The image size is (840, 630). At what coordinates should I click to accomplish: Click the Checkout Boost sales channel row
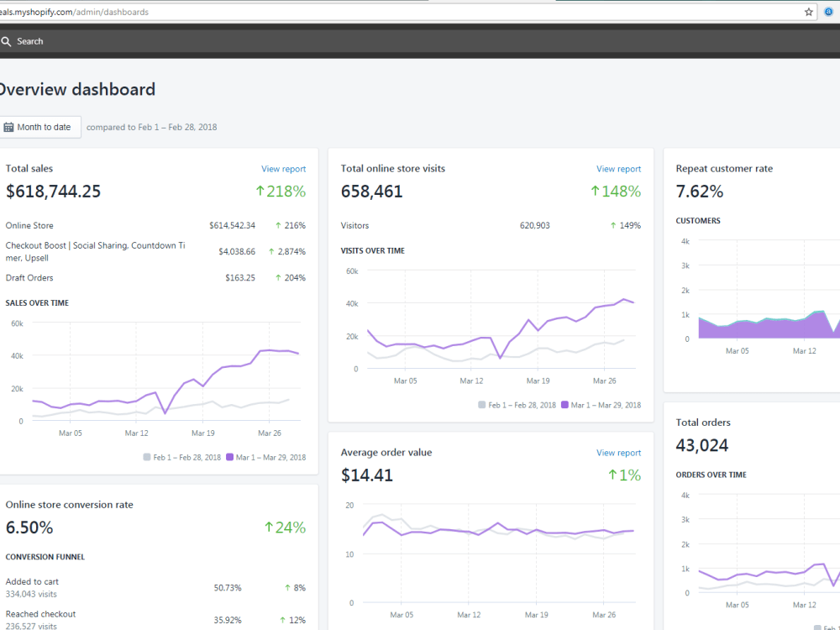click(x=155, y=252)
